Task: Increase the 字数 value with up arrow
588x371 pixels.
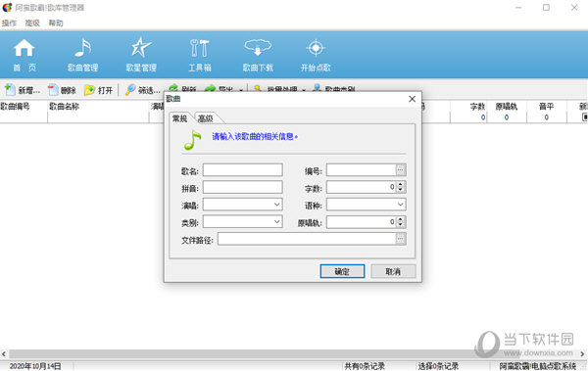Action: 401,184
